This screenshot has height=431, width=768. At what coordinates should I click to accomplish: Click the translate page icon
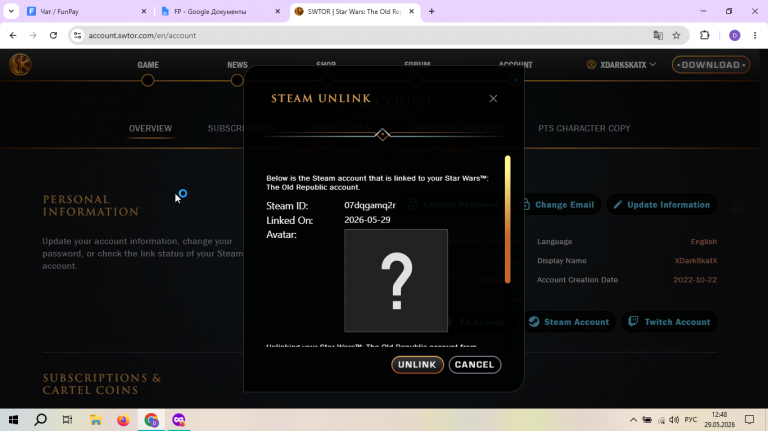658,35
